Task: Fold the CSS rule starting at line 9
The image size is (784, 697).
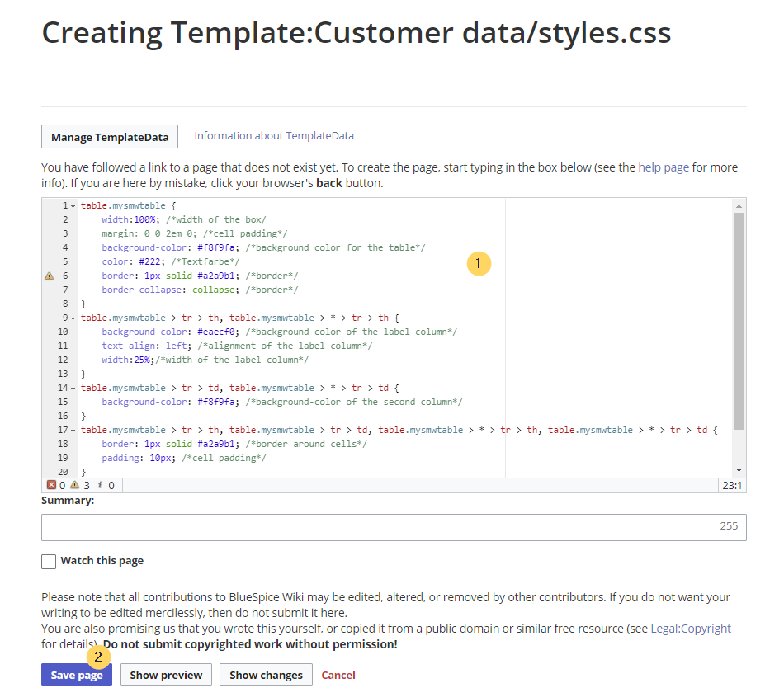Action: pyautogui.click(x=73, y=318)
